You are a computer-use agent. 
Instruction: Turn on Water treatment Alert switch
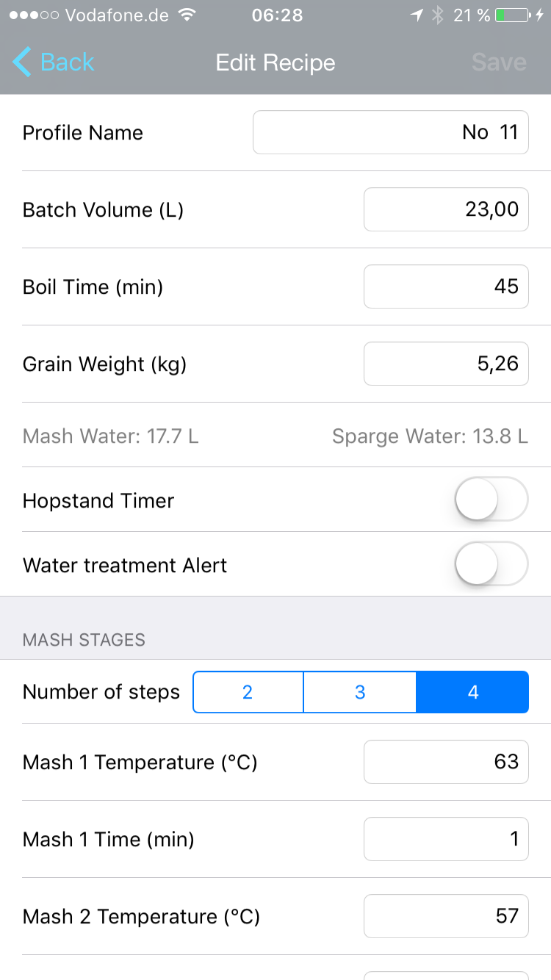pos(491,564)
